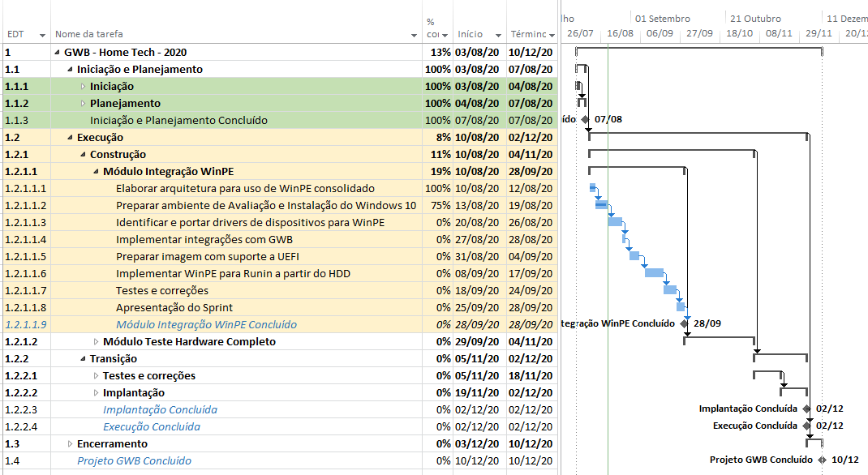Select task Implementar WinPE para Runin a partir do HDD

click(233, 274)
